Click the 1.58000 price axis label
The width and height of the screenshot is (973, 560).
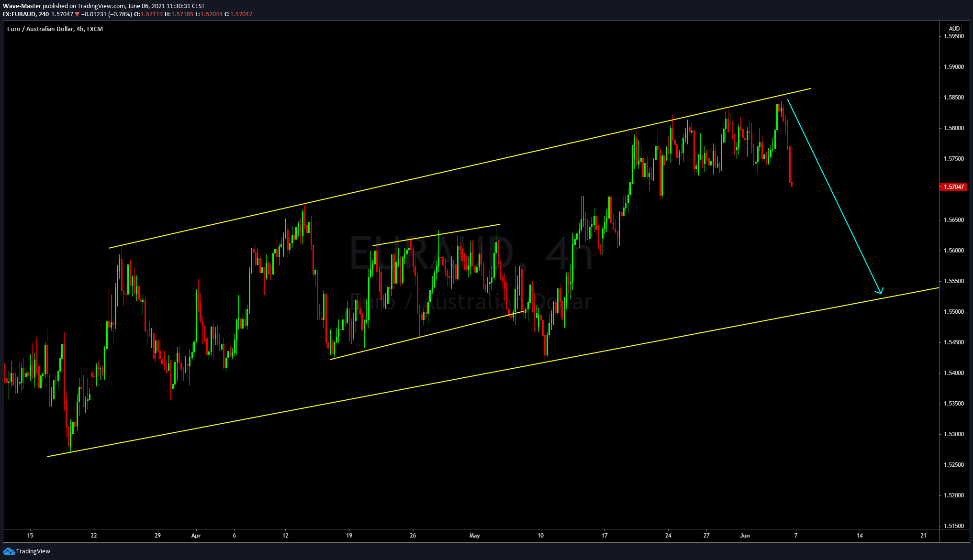pyautogui.click(x=954, y=128)
